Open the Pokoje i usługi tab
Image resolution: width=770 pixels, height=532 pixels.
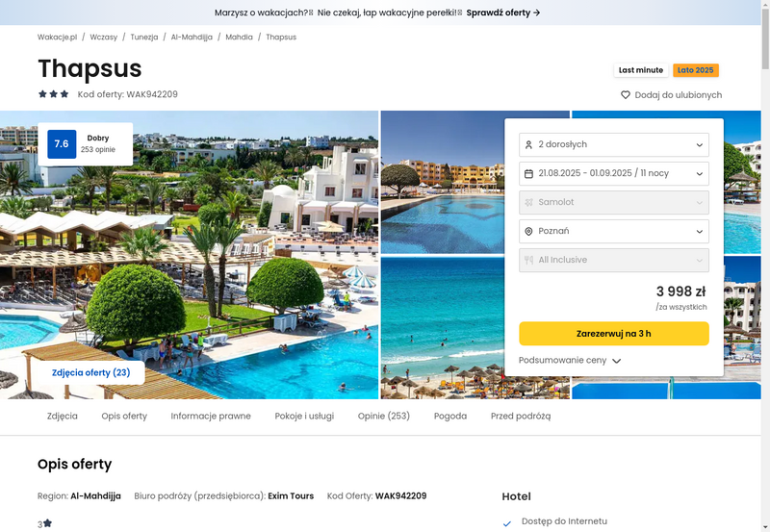pos(304,416)
